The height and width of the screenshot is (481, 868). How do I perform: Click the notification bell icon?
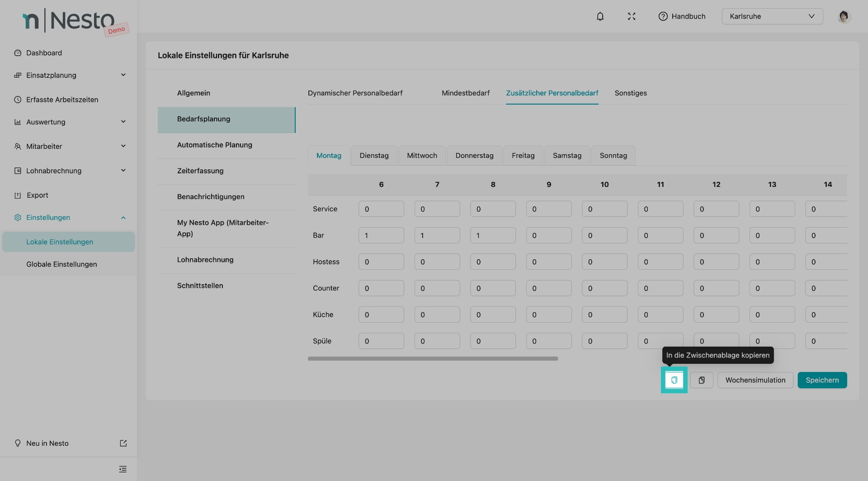click(600, 16)
